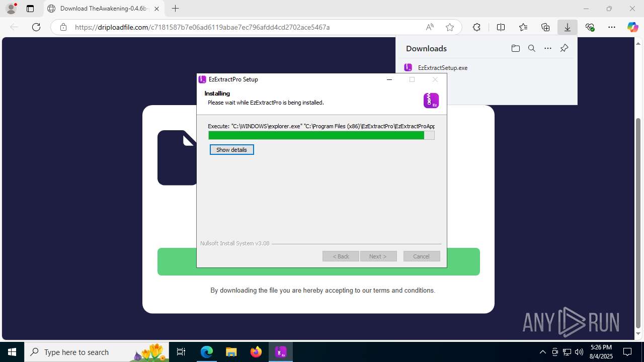Image resolution: width=644 pixels, height=362 pixels.
Task: Toggle the Downloads toolbar button
Action: [x=568, y=27]
